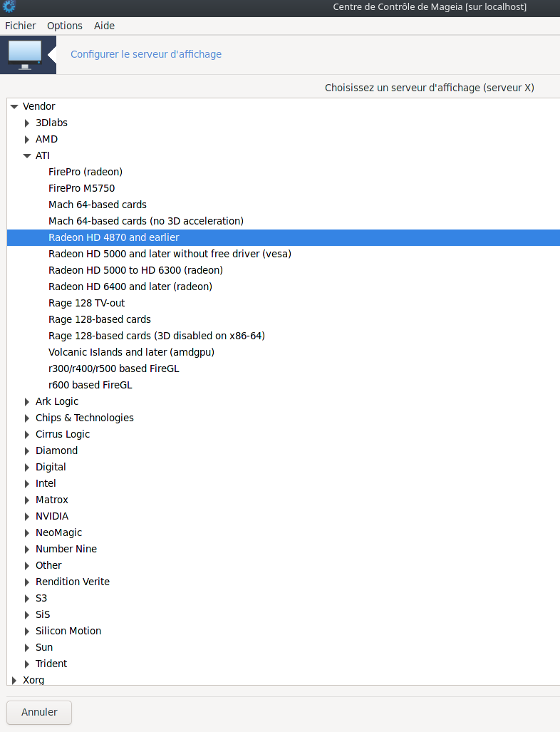The image size is (560, 732).
Task: Expand the Number Nine node
Action: 26,549
